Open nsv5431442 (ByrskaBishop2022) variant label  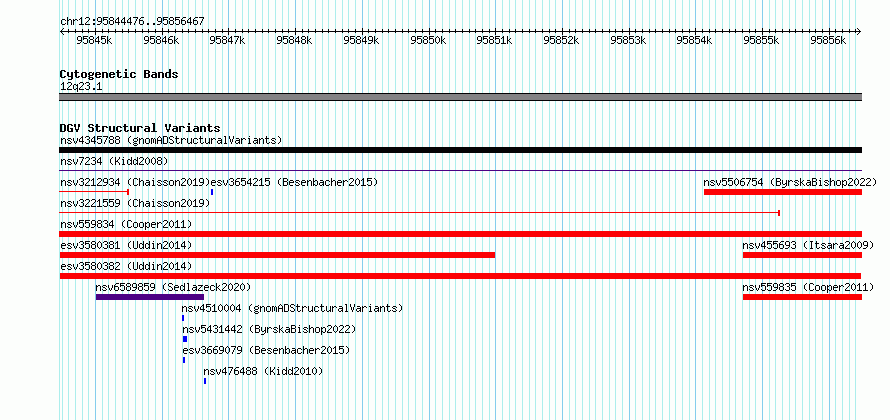(269, 329)
